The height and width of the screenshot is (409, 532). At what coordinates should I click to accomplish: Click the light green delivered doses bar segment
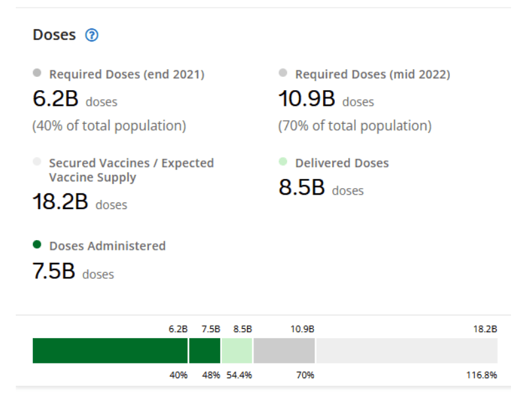236,350
